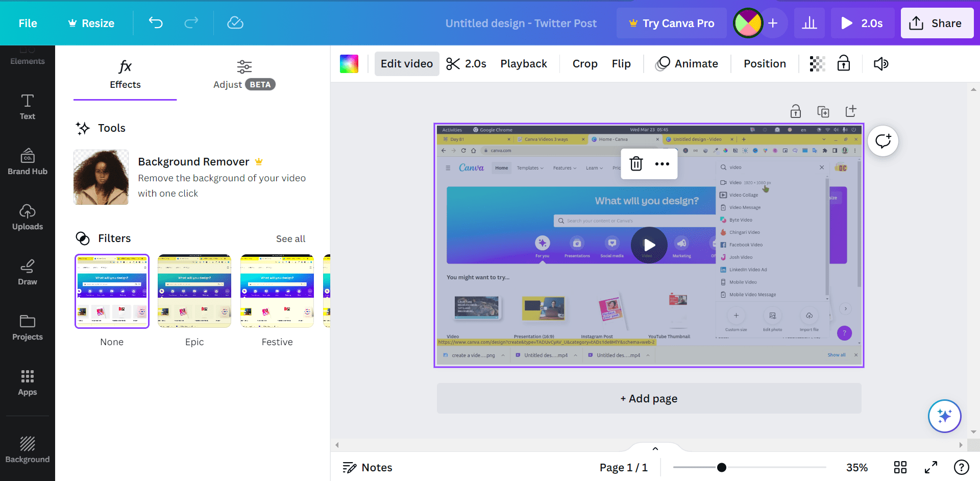Click horizontal scrollbar left arrow
Image resolution: width=980 pixels, height=481 pixels.
337,445
